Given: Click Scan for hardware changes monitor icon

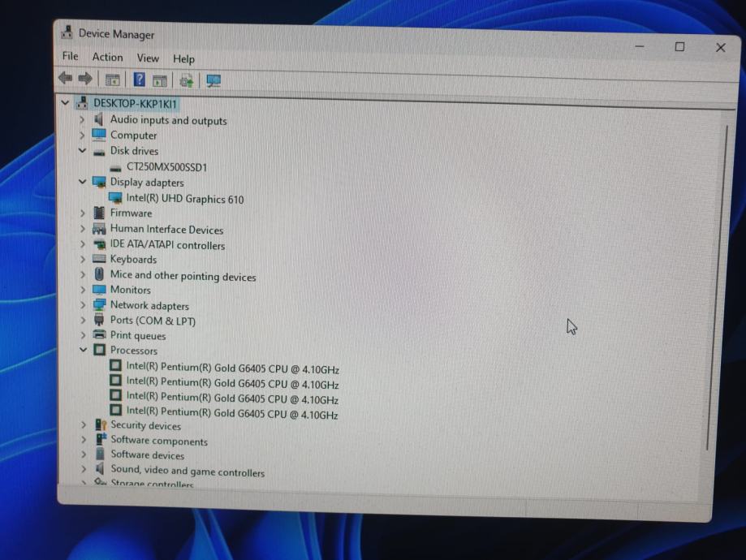Looking at the screenshot, I should [x=213, y=81].
